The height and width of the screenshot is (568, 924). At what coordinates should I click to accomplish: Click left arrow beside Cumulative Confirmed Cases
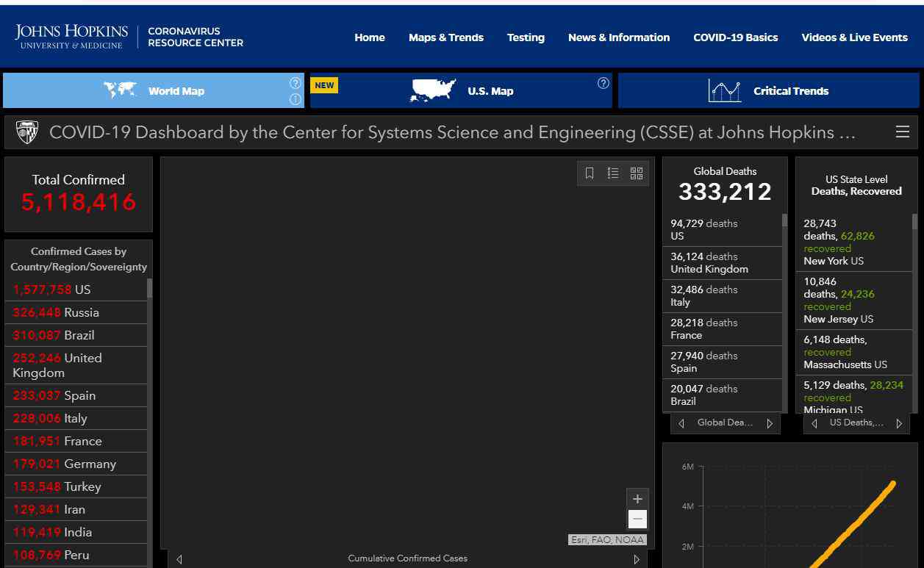coord(179,559)
